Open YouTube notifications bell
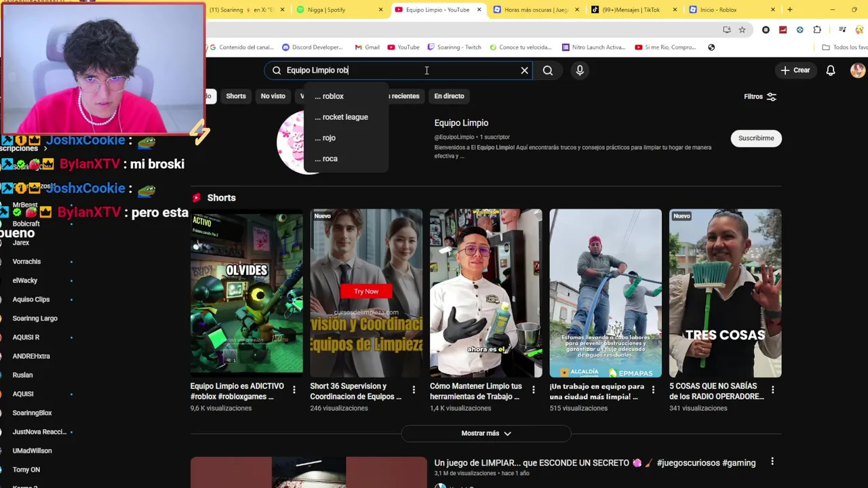 point(830,70)
